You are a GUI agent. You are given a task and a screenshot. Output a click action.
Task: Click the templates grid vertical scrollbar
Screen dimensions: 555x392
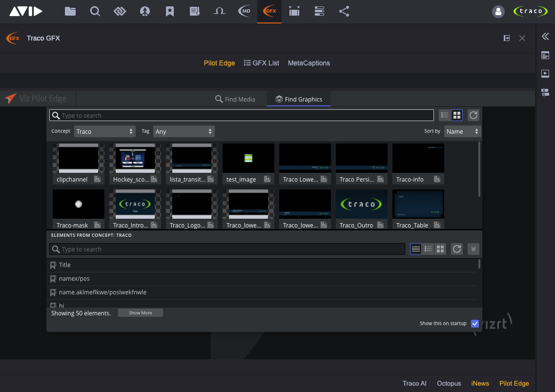pos(479,169)
